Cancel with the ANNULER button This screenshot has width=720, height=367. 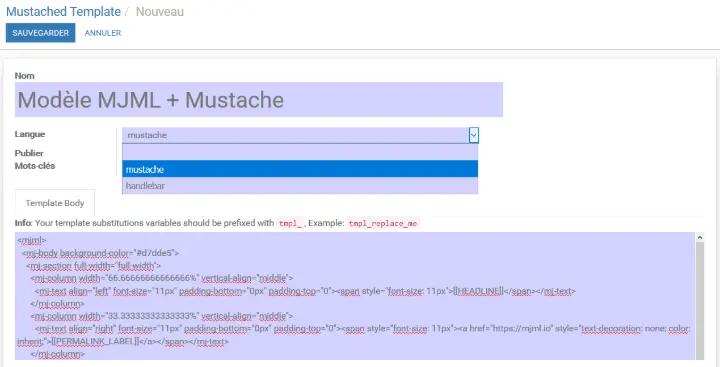pyautogui.click(x=103, y=33)
